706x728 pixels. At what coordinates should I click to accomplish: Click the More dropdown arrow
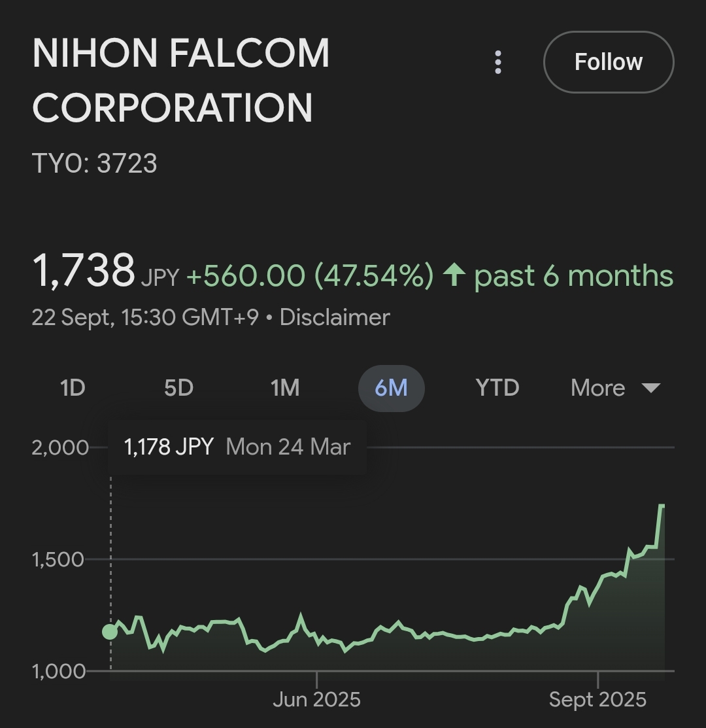[x=650, y=388]
